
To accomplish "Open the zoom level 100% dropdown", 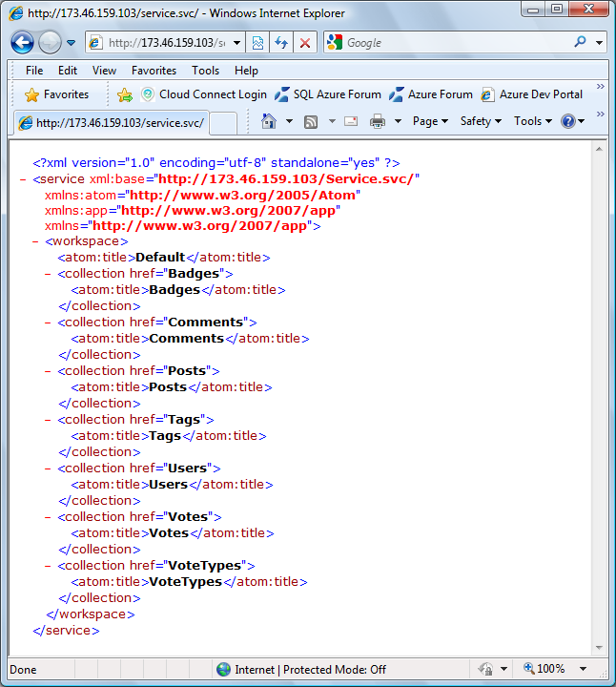I will [x=584, y=669].
